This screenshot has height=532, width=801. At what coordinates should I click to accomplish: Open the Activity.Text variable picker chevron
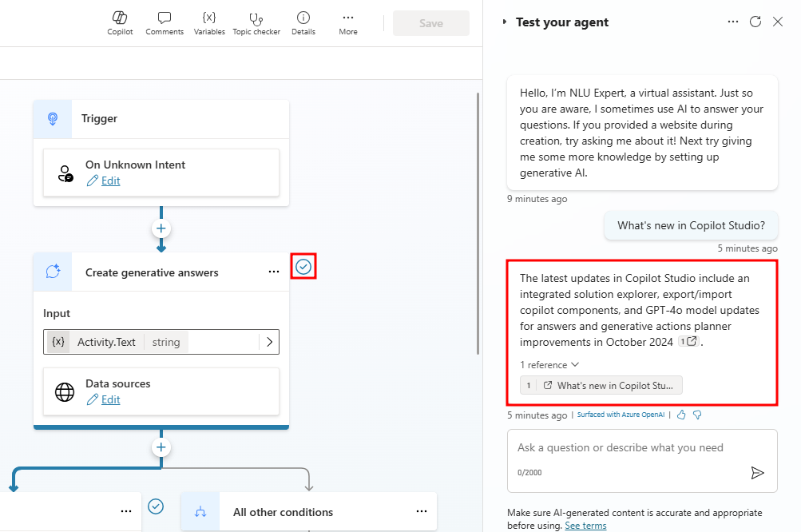pyautogui.click(x=268, y=341)
